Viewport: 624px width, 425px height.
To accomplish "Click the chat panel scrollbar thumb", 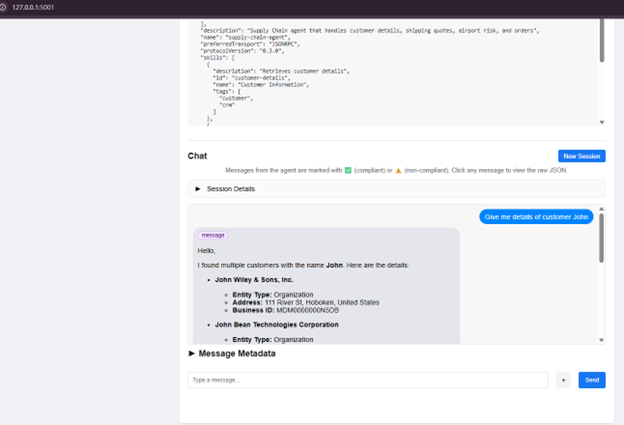I will pos(601,238).
